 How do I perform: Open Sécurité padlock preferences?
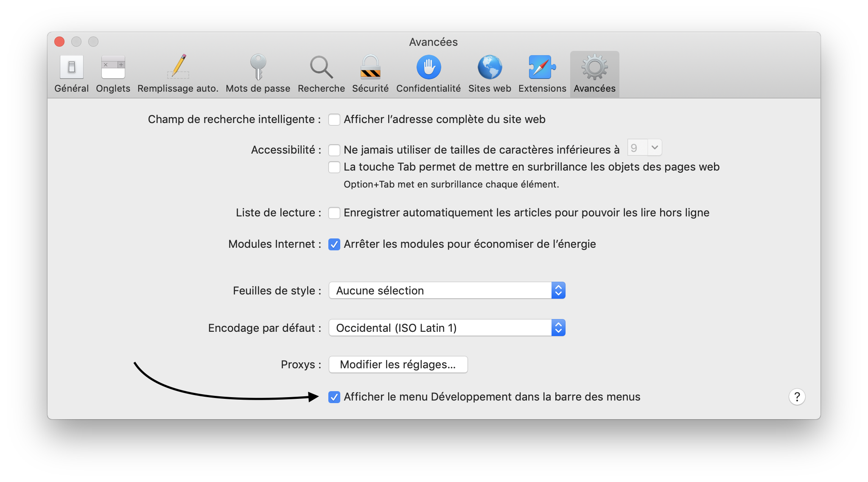point(370,68)
